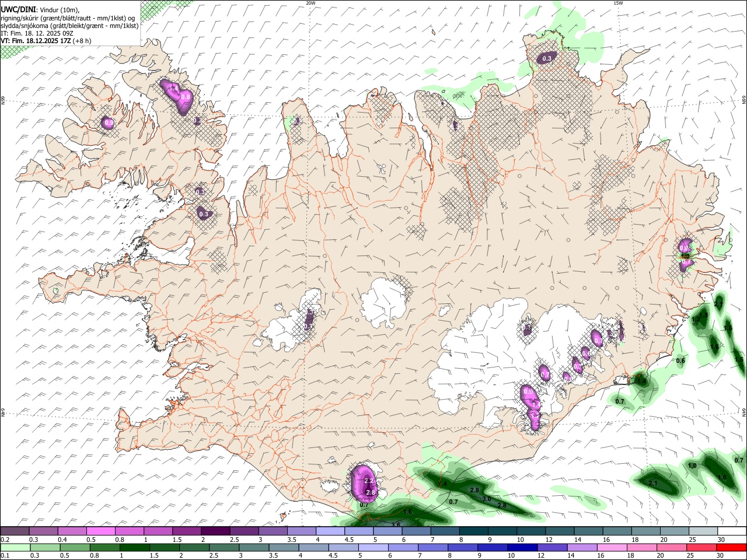Click the purple snow blob containing 2.2 and 2.8
747x560 pixels.
tap(365, 484)
